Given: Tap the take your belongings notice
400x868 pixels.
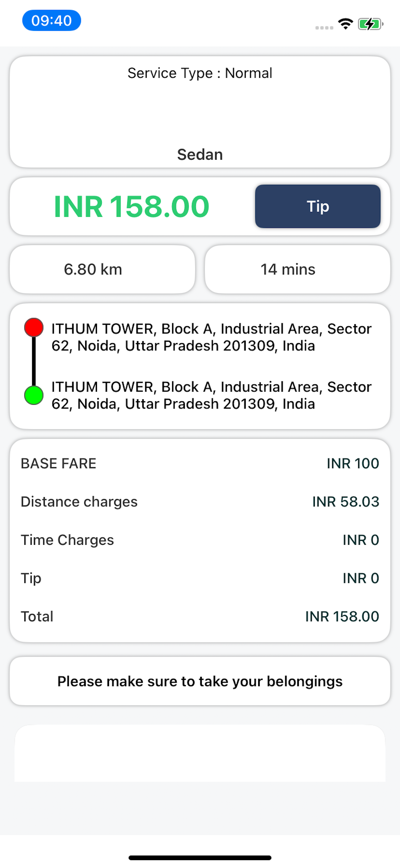Looking at the screenshot, I should (x=200, y=681).
